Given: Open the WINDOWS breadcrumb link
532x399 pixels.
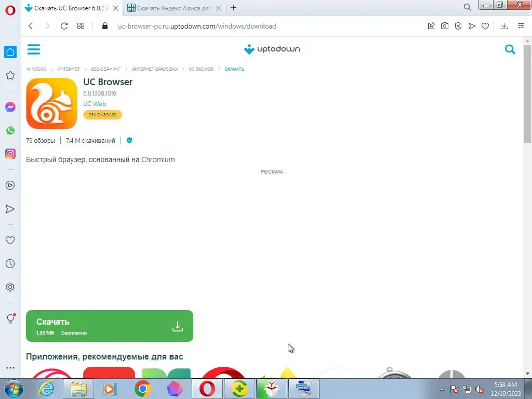Looking at the screenshot, I should (36, 69).
